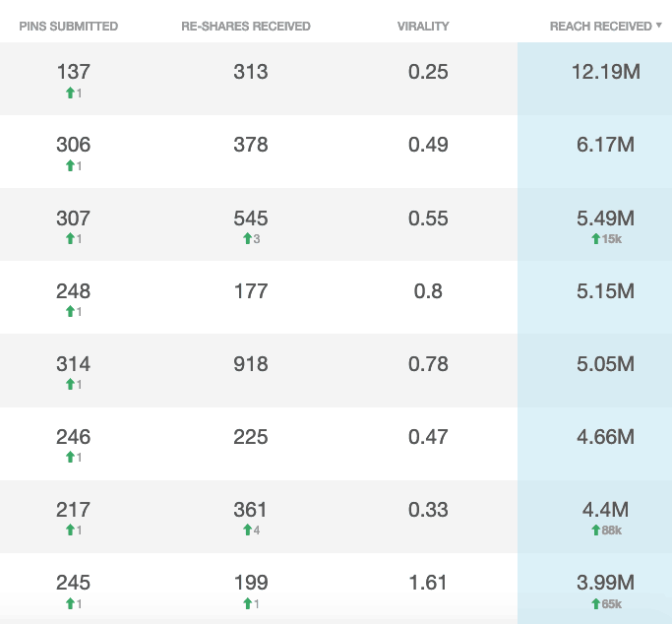The height and width of the screenshot is (624, 672).
Task: Click the 137 pins submitted cell
Action: (73, 72)
